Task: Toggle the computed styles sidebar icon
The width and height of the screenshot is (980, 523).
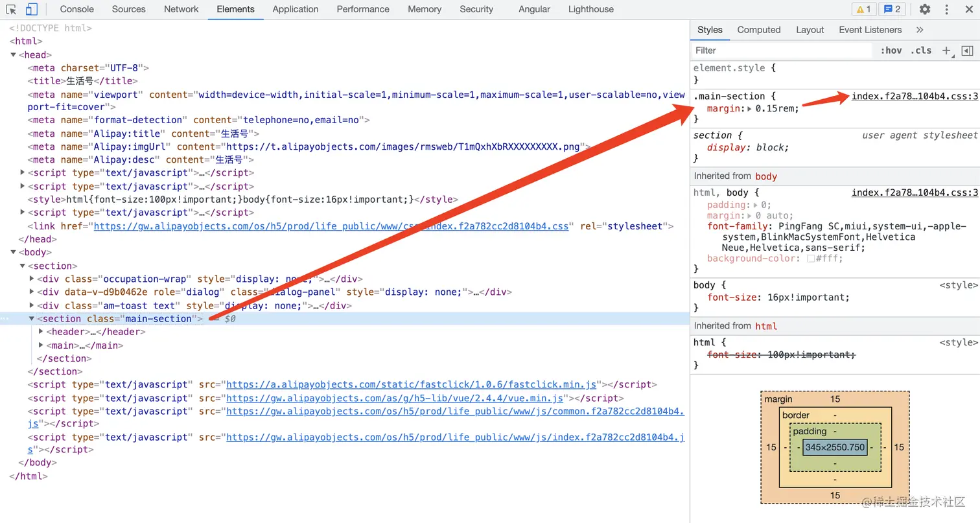Action: pos(967,50)
